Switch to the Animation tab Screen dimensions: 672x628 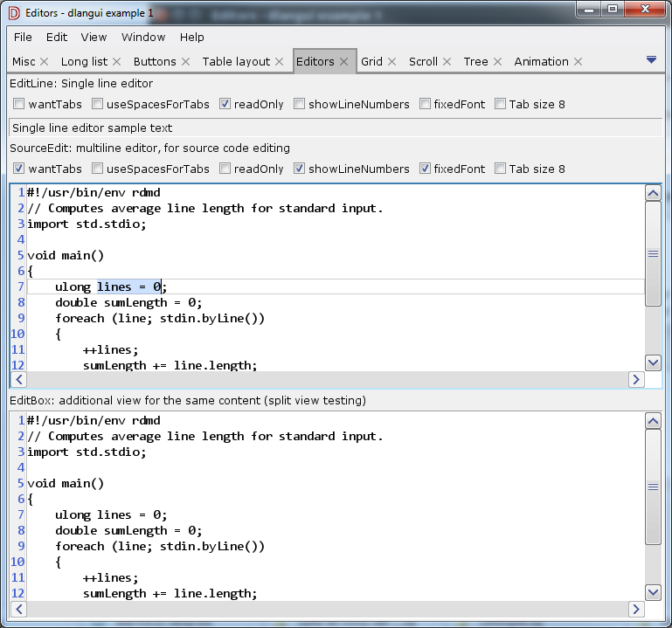pyautogui.click(x=541, y=62)
